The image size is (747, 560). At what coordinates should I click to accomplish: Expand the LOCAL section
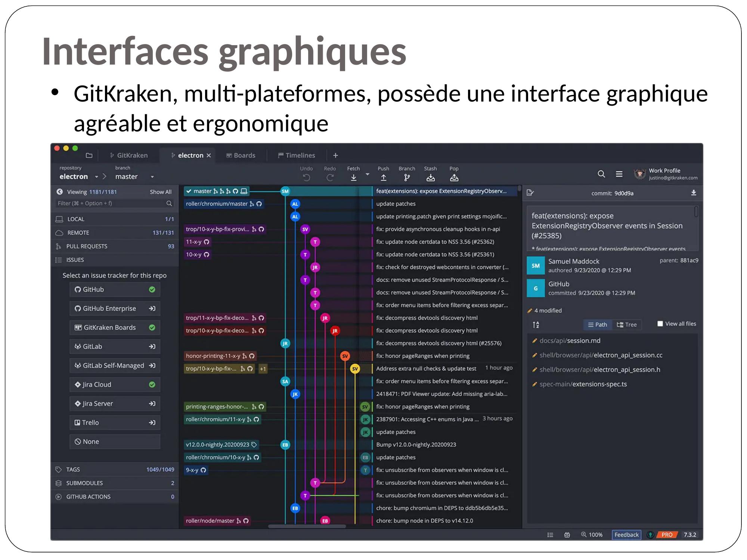click(x=115, y=219)
